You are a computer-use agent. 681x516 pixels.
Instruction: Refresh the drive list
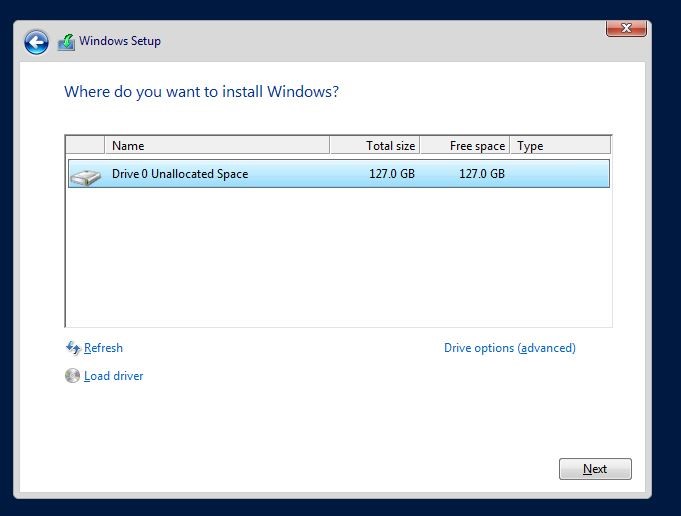tap(103, 348)
